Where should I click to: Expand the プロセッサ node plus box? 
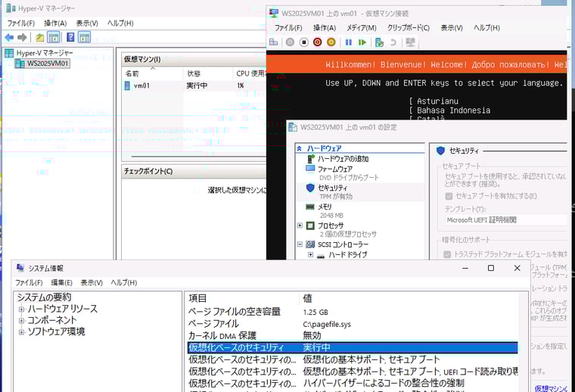300,226
